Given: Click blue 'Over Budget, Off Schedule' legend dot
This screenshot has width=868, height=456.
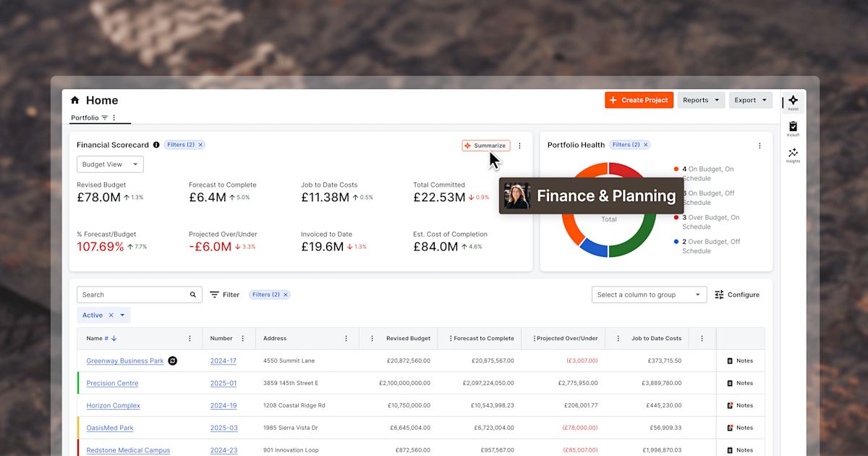Looking at the screenshot, I should coord(676,242).
